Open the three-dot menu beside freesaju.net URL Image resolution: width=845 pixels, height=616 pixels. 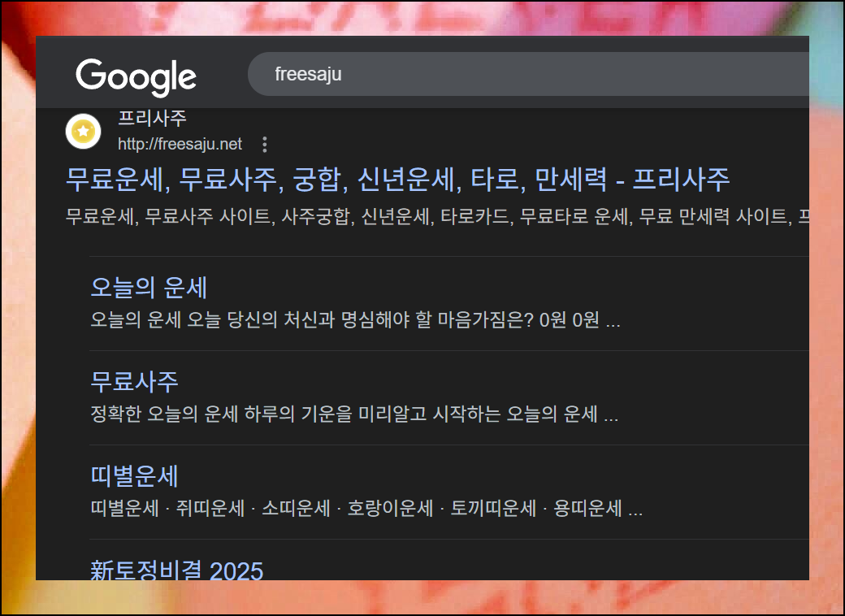pyautogui.click(x=264, y=144)
